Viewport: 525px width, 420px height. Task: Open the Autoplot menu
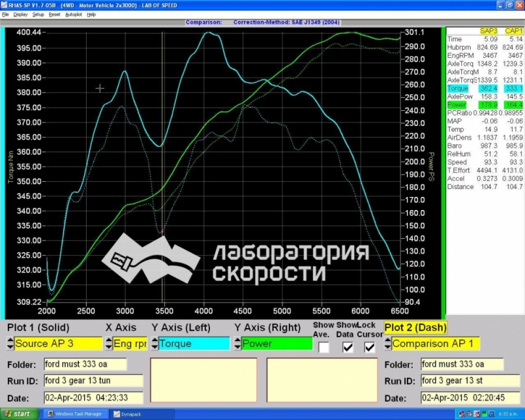coord(73,14)
